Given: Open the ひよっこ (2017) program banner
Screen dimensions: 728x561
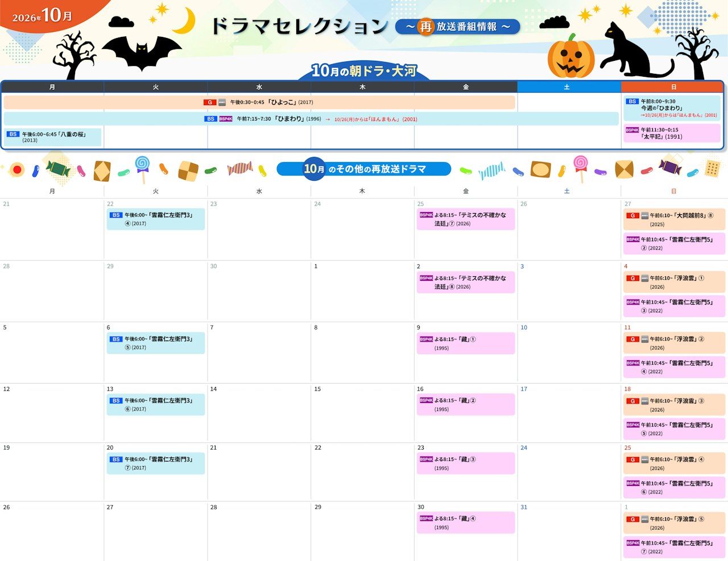Looking at the screenshot, I should (259, 102).
